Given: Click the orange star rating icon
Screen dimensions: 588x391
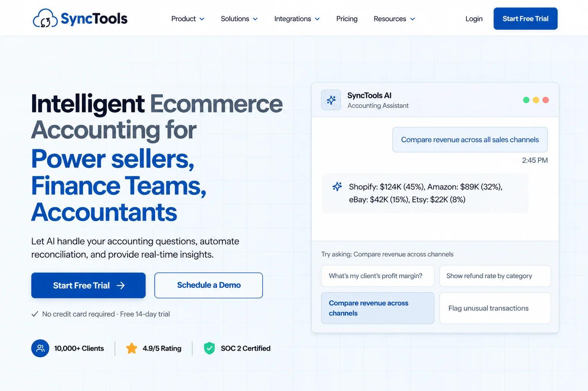Looking at the screenshot, I should pos(132,348).
